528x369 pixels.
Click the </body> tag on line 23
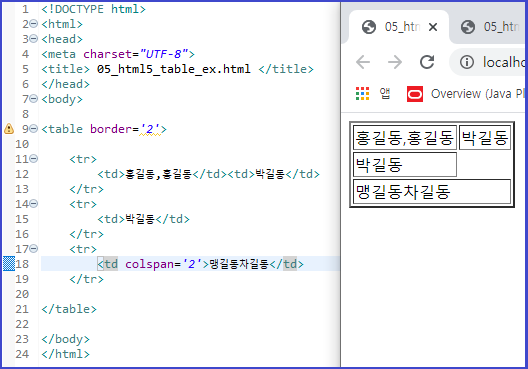coord(65,339)
